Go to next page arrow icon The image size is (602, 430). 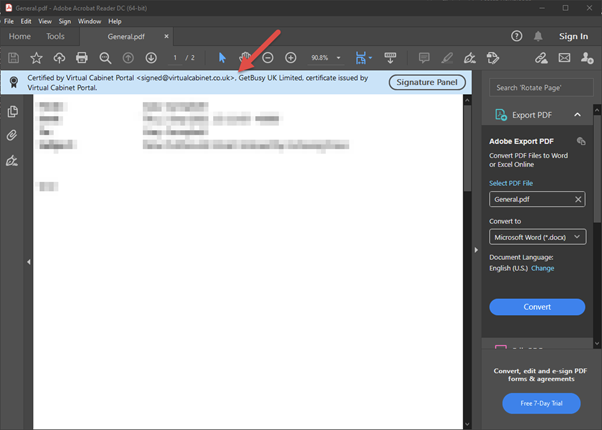[x=151, y=58]
